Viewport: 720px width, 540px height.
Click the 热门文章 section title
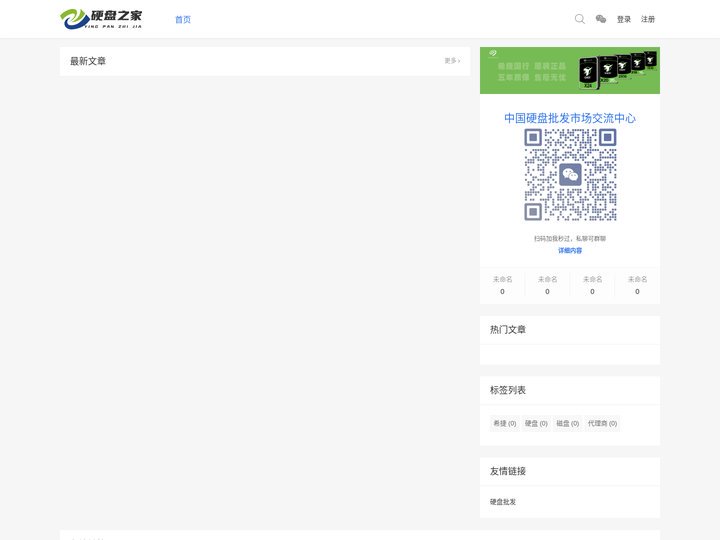coord(507,330)
